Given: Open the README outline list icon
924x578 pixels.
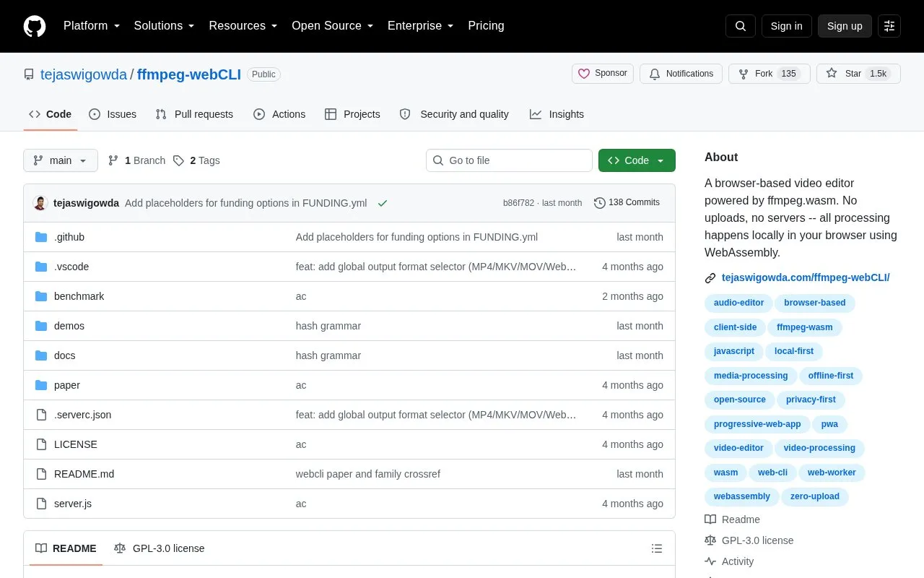Looking at the screenshot, I should (657, 548).
